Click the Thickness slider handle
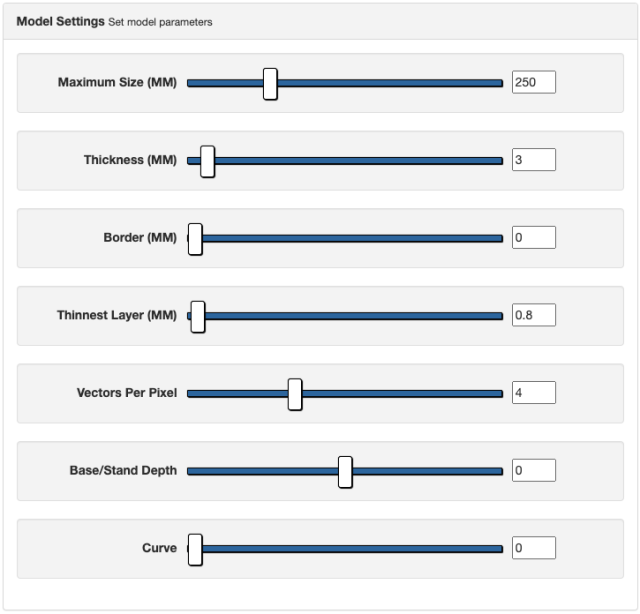 pyautogui.click(x=207, y=160)
